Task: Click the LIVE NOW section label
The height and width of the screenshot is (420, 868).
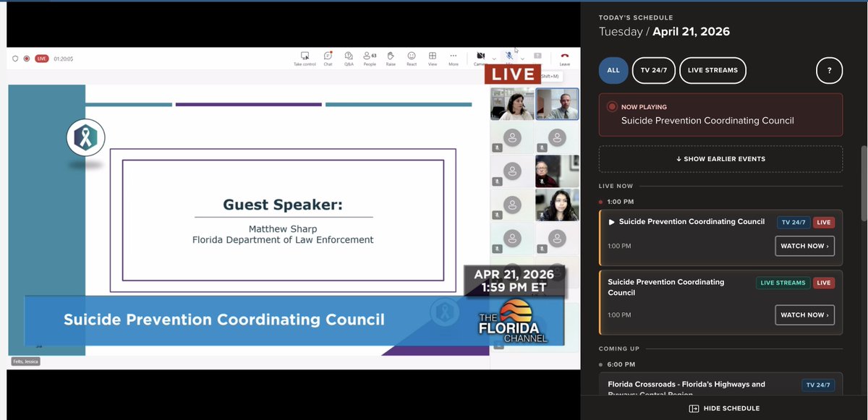Action: click(616, 187)
